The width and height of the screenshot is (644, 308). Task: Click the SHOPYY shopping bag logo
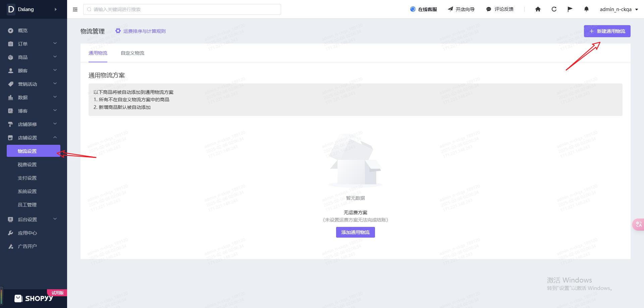(18, 298)
